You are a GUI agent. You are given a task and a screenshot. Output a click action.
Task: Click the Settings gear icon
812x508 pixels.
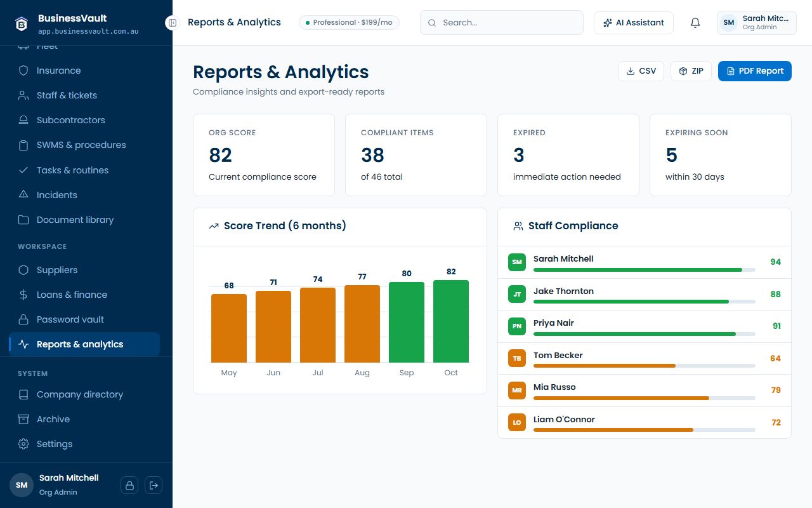point(23,444)
